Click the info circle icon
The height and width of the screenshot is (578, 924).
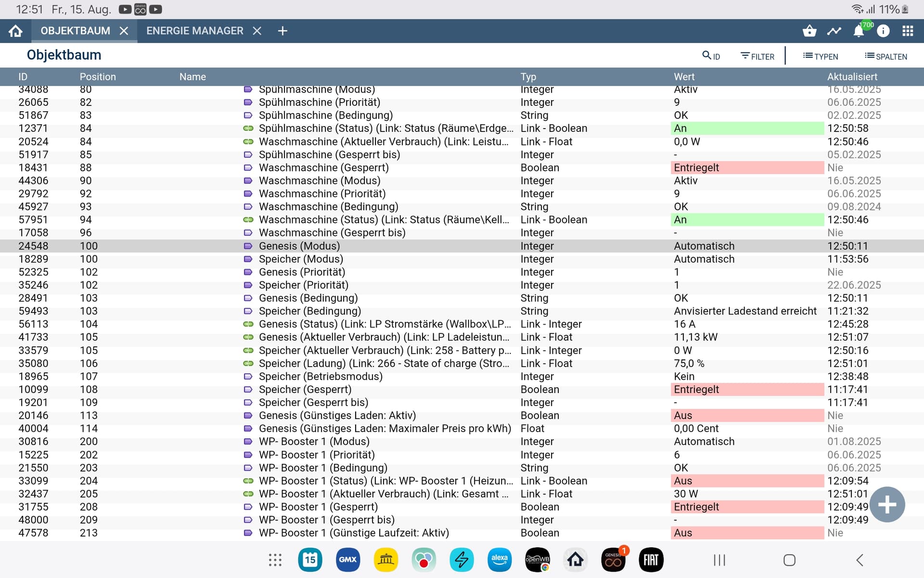click(x=883, y=31)
